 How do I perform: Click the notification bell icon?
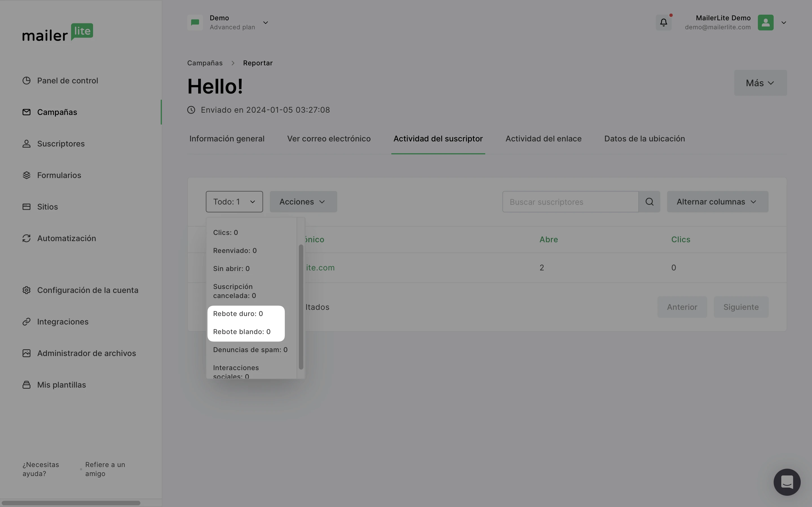tap(663, 23)
